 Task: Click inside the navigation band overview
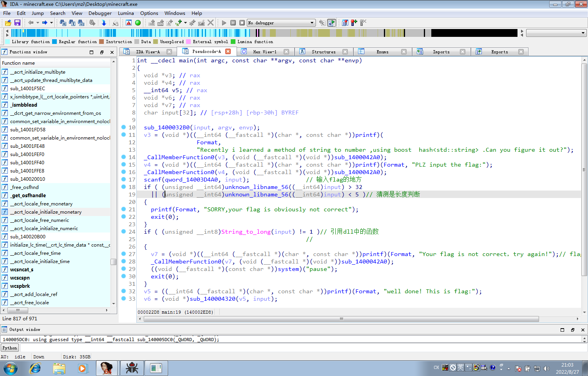click(264, 33)
